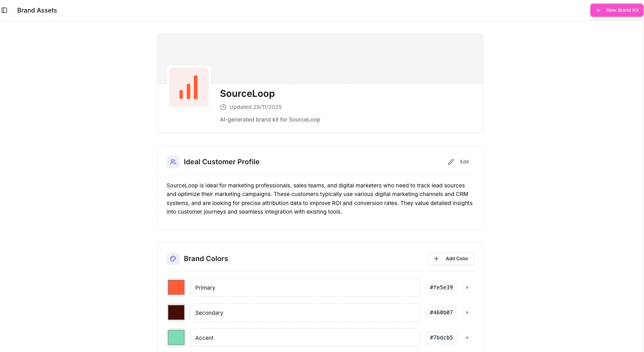Remove the Accent color #7bdcb5
This screenshot has height=352, width=644.
coord(467,337)
